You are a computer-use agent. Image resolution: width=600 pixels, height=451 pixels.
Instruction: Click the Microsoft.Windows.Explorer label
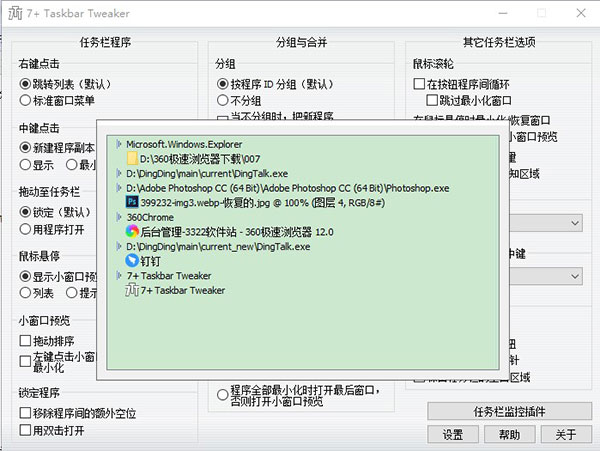coord(184,144)
